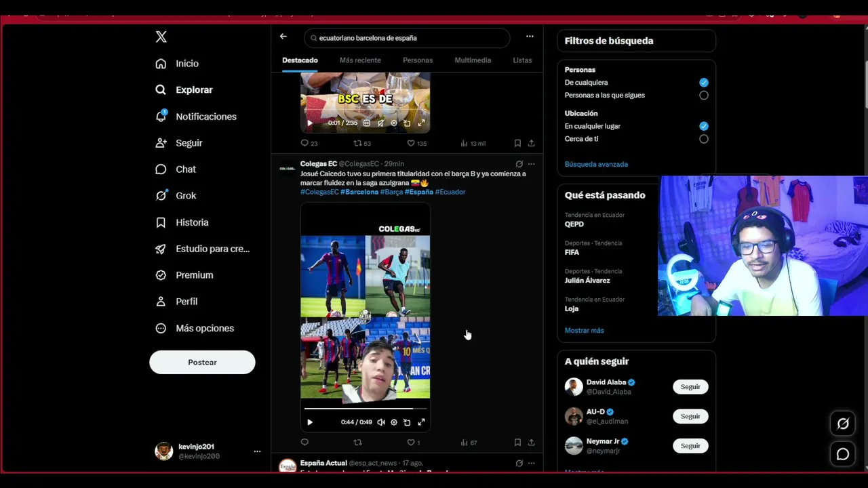Click Grok icon on Colegas EC post
Viewport: 868px width, 488px height.
[519, 164]
